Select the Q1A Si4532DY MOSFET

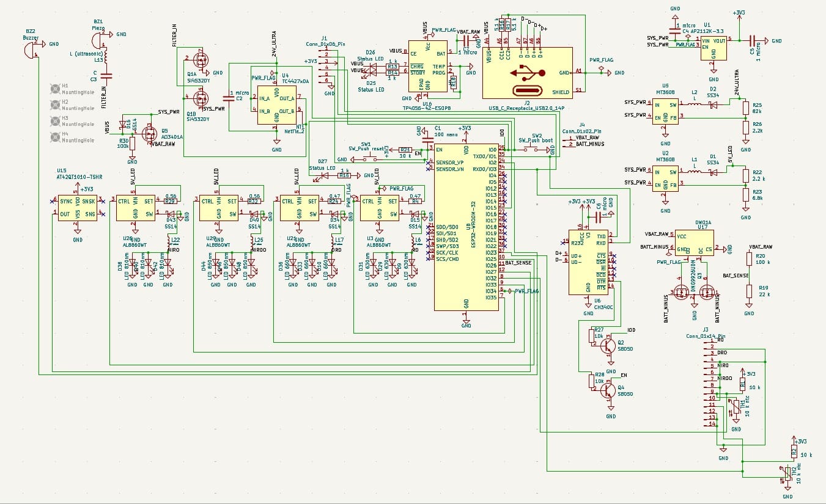click(199, 61)
